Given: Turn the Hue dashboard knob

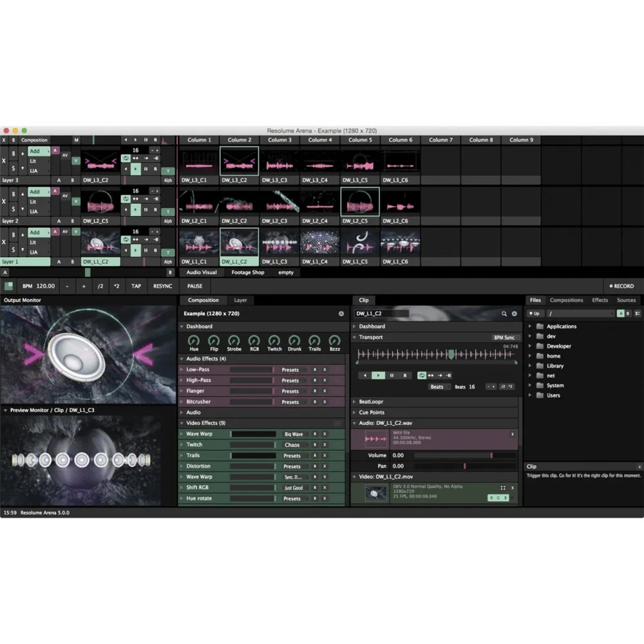Looking at the screenshot, I should click(194, 340).
